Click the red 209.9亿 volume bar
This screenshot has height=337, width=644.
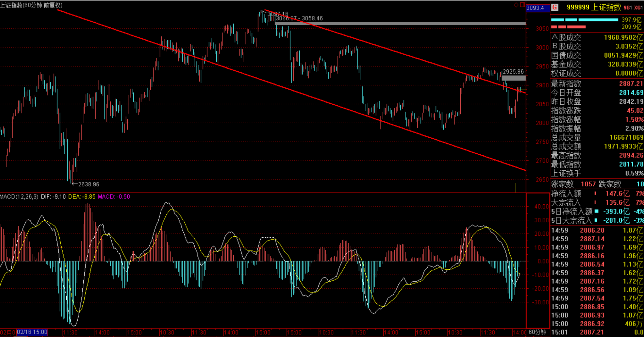click(x=568, y=27)
